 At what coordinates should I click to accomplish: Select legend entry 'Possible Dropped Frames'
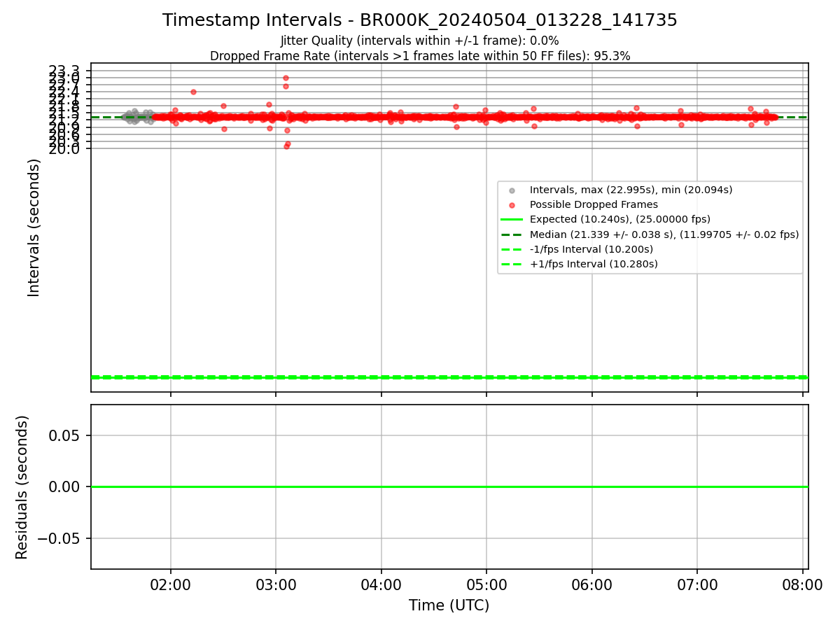click(x=594, y=204)
